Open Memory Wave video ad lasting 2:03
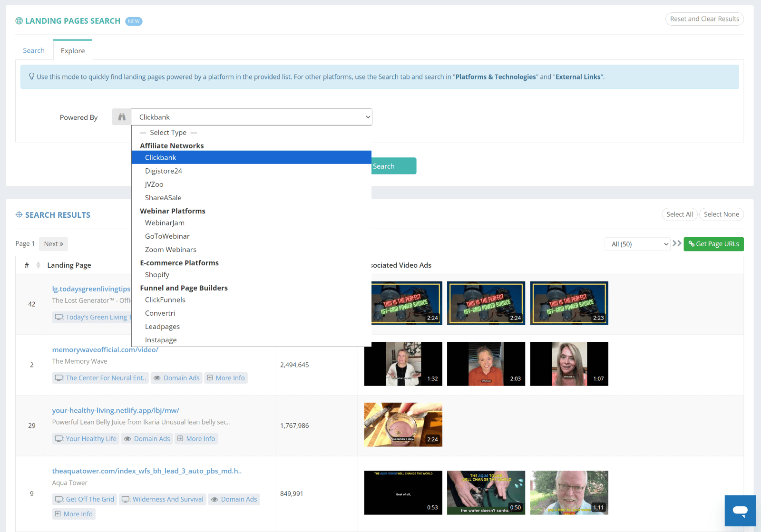The image size is (761, 532). (486, 364)
